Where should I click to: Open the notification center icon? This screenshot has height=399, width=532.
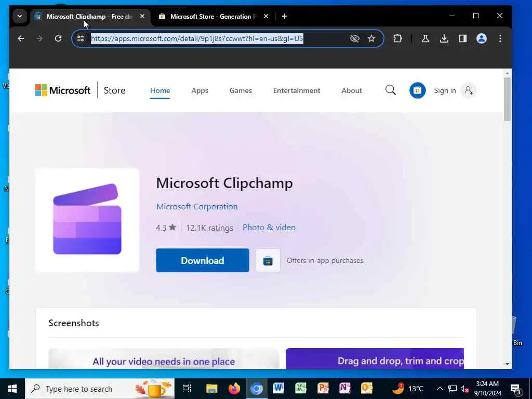515,389
